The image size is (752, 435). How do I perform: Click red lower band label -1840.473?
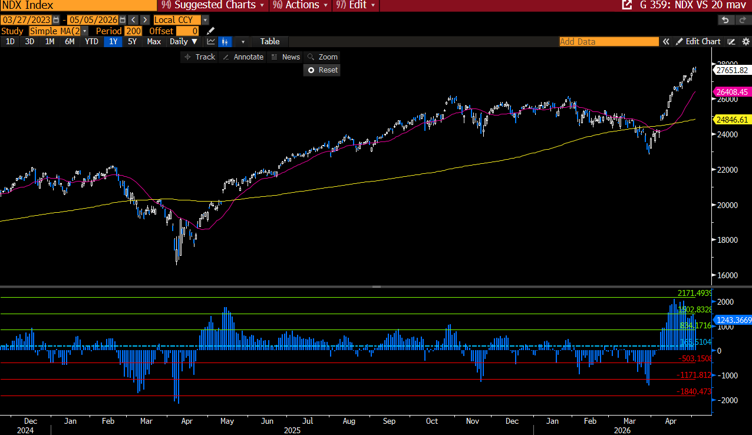pyautogui.click(x=694, y=391)
